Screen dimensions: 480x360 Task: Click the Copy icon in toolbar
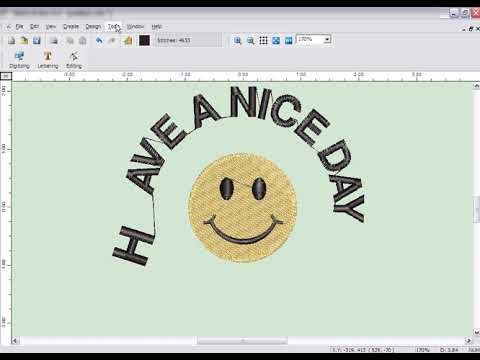[70, 41]
